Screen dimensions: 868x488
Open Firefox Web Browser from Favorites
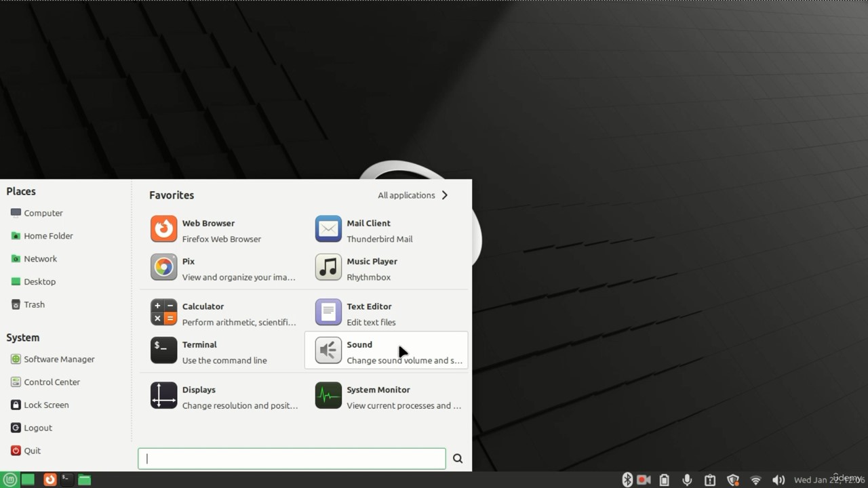(x=222, y=230)
